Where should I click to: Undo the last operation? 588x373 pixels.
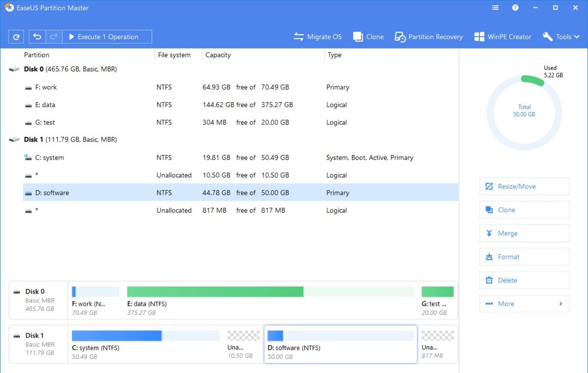[x=38, y=37]
